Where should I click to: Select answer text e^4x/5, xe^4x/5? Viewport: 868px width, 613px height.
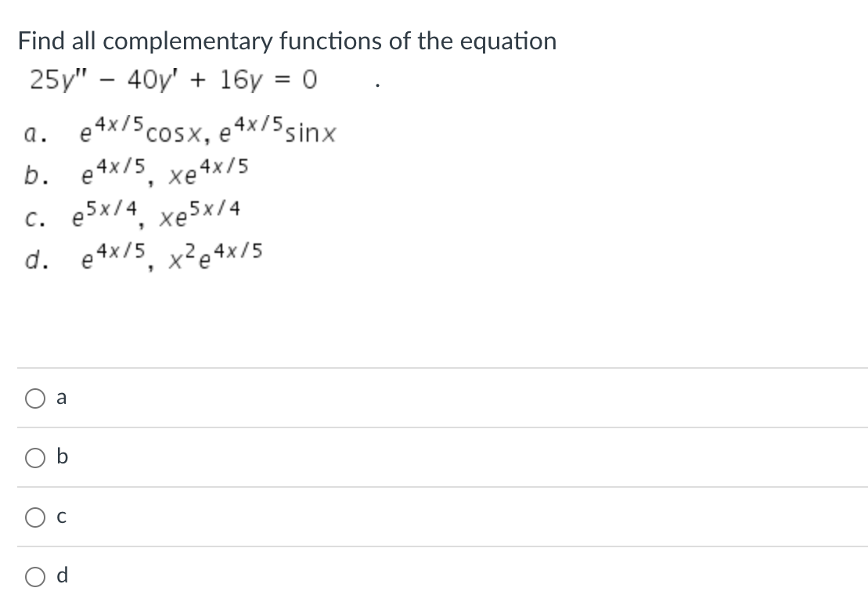click(164, 171)
